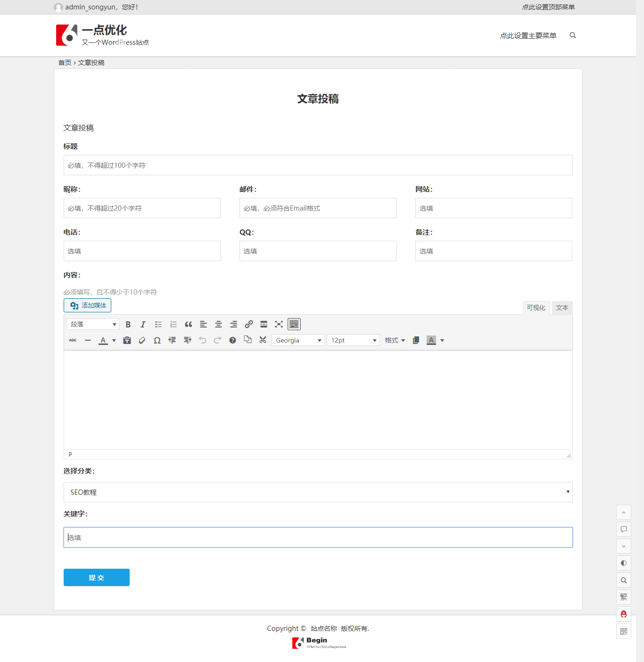Insert a bulleted list
Screen dimensions: 644x662
158,324
